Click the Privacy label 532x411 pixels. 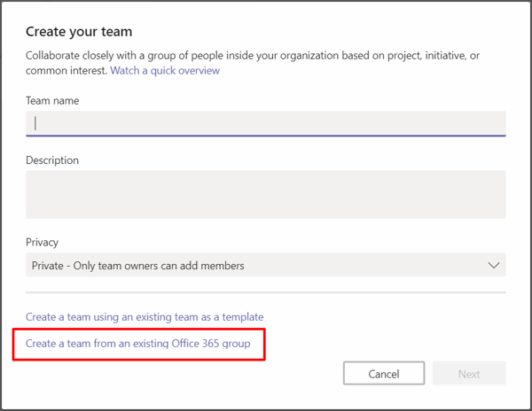42,243
